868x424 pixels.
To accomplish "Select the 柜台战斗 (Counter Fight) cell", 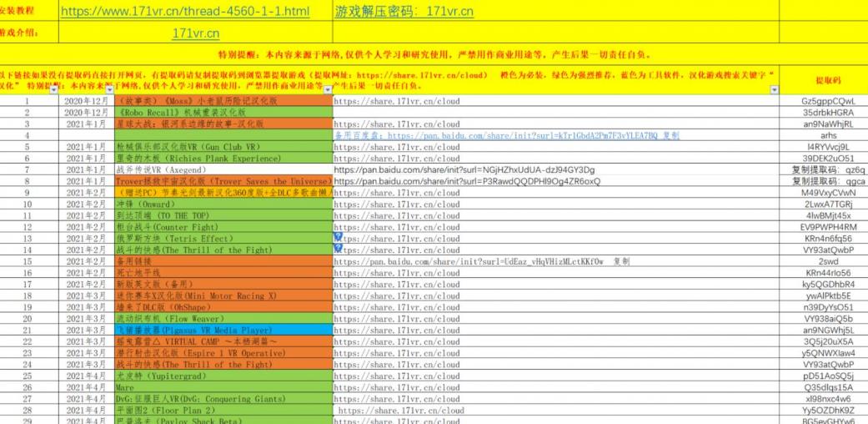I will tap(223, 227).
